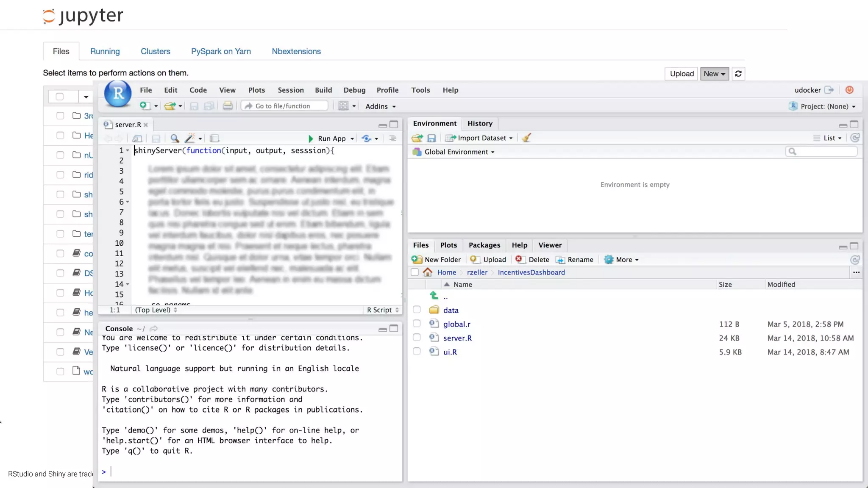Open the Import Dataset dropdown
Viewport: 868px width, 488px height.
[479, 138]
